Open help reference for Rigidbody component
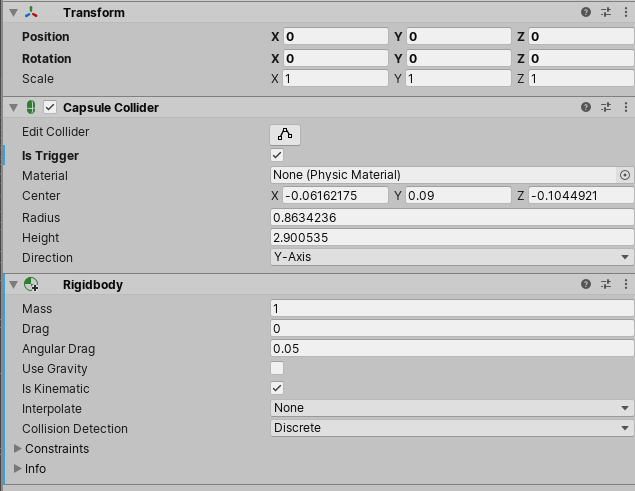Viewport: 635px width, 491px height. pyautogui.click(x=587, y=285)
